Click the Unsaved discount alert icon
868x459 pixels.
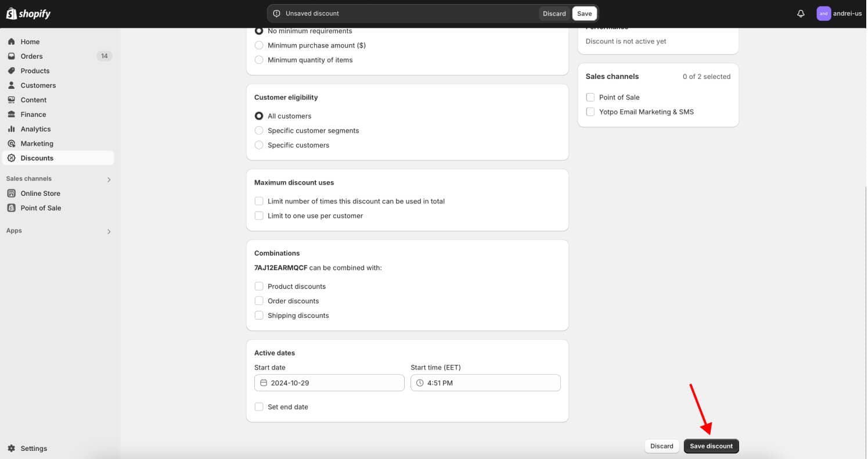point(276,13)
